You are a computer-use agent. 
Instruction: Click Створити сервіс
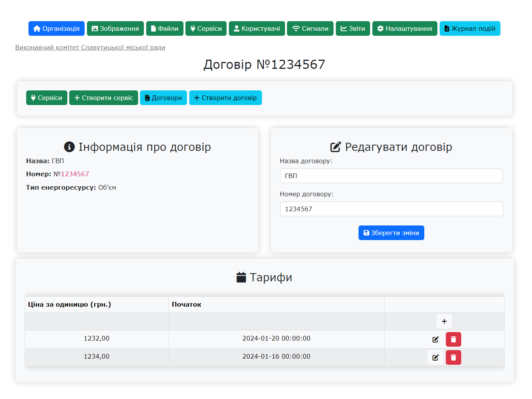(x=103, y=98)
